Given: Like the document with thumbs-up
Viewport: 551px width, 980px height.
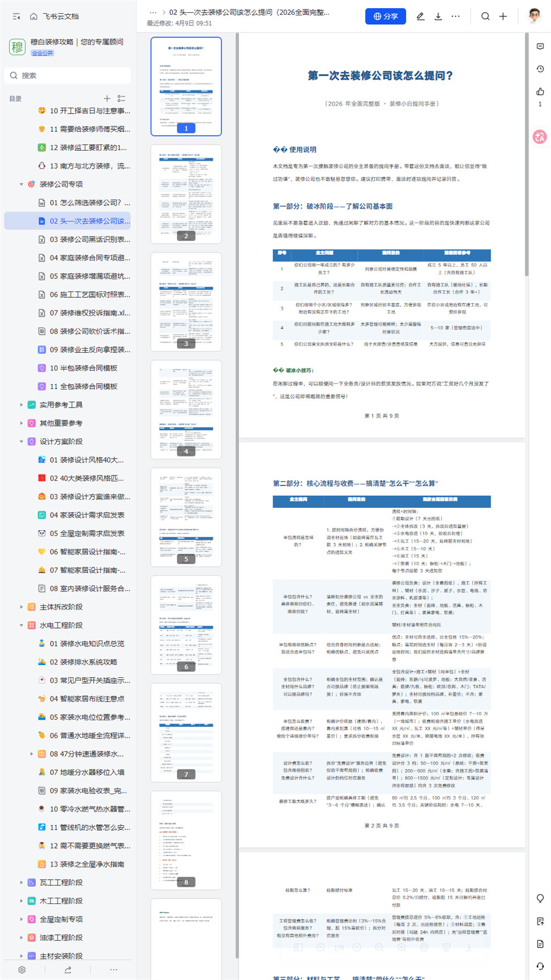Looking at the screenshot, I should click(x=540, y=92).
